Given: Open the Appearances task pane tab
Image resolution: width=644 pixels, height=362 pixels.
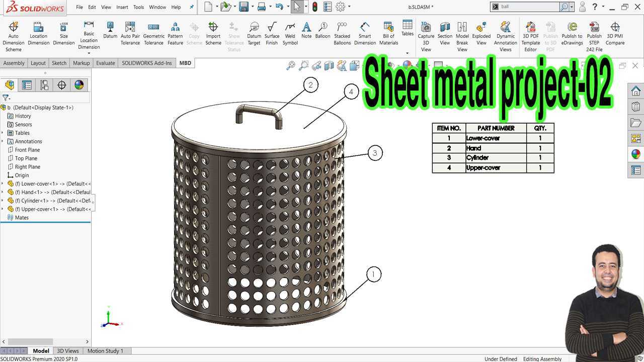Looking at the screenshot, I should click(636, 154).
